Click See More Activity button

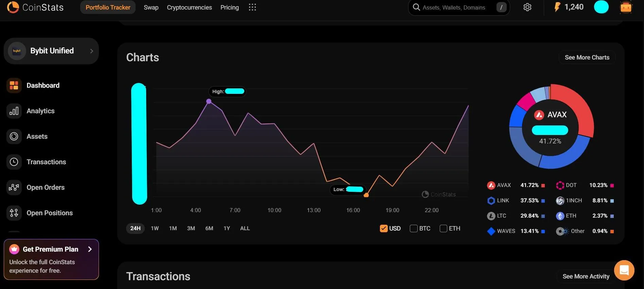pos(586,276)
